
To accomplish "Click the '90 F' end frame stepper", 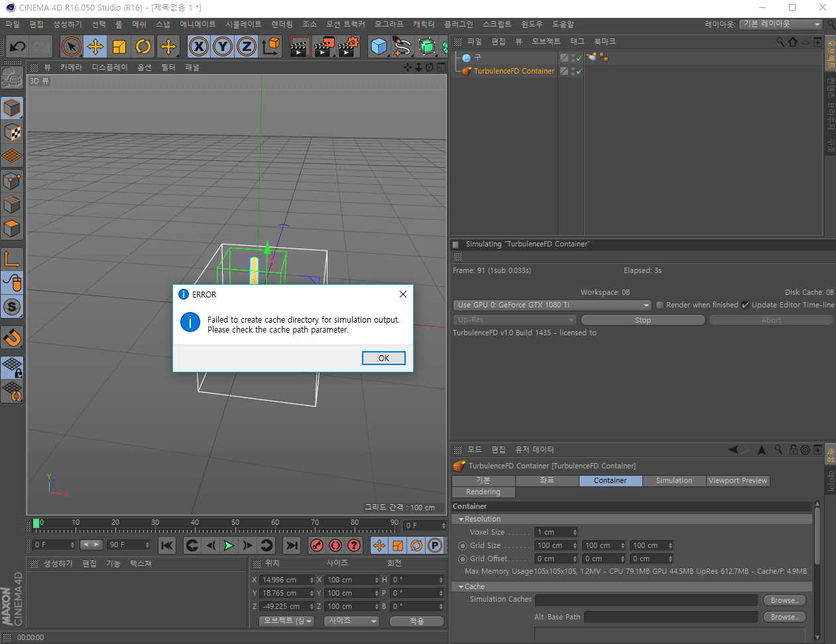I will (x=147, y=545).
